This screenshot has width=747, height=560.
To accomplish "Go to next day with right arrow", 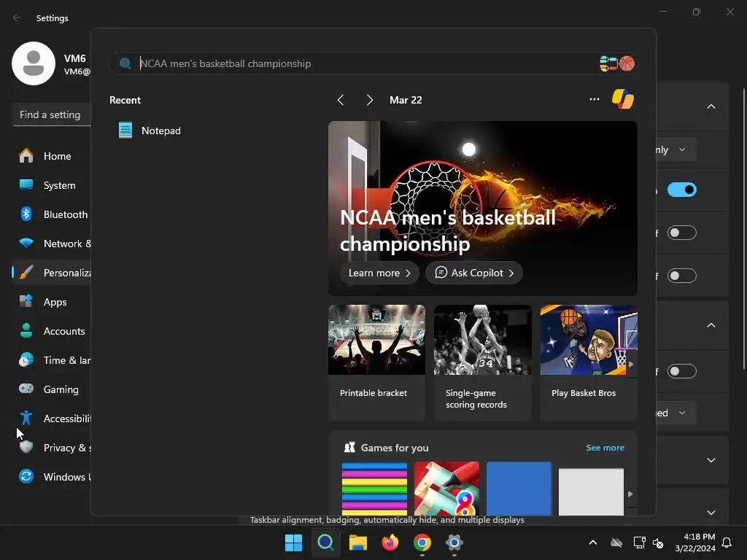I will [x=370, y=100].
